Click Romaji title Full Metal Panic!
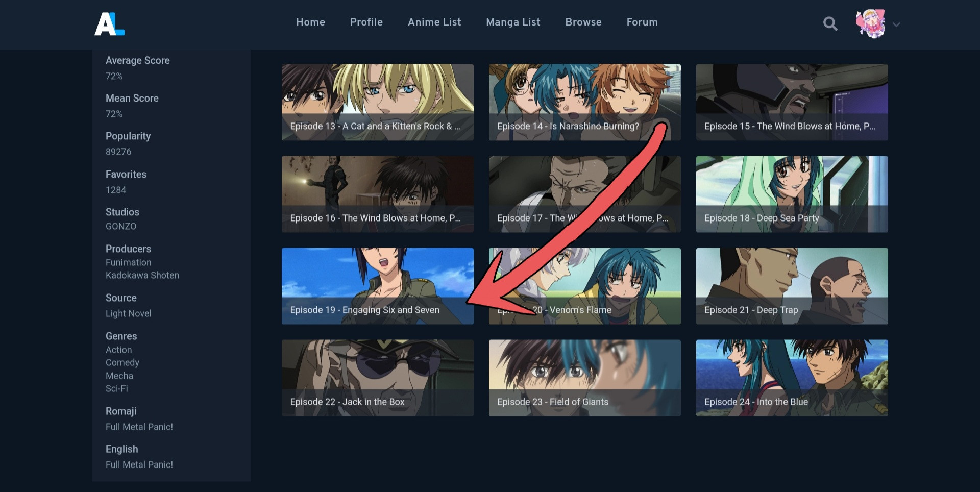Screen dimensions: 980x492 139,427
